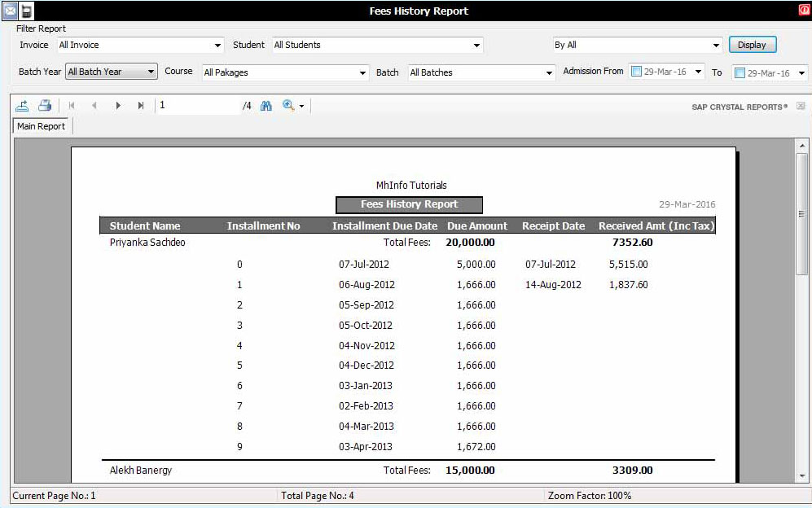Go to previous report page
Image resolution: width=812 pixels, height=508 pixels.
(94, 106)
